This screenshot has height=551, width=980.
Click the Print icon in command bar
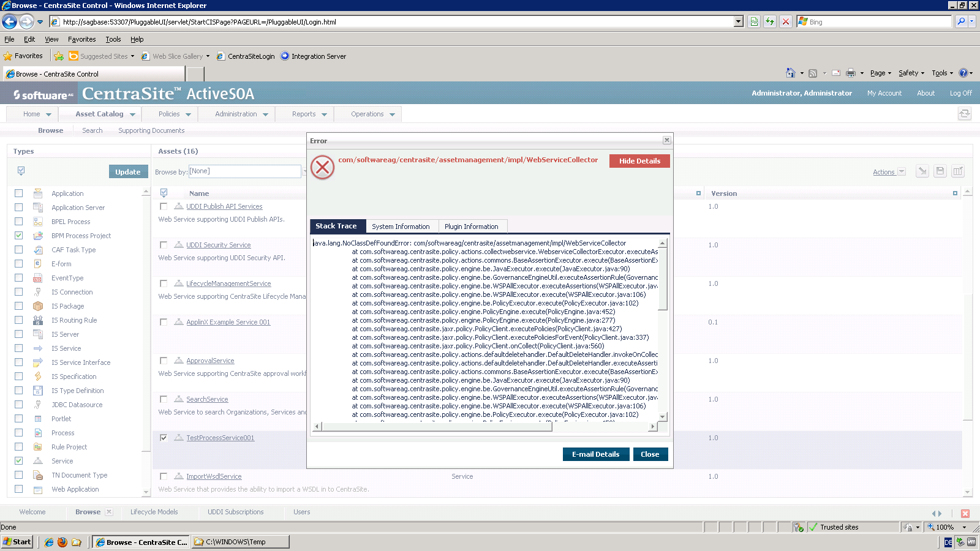click(851, 73)
